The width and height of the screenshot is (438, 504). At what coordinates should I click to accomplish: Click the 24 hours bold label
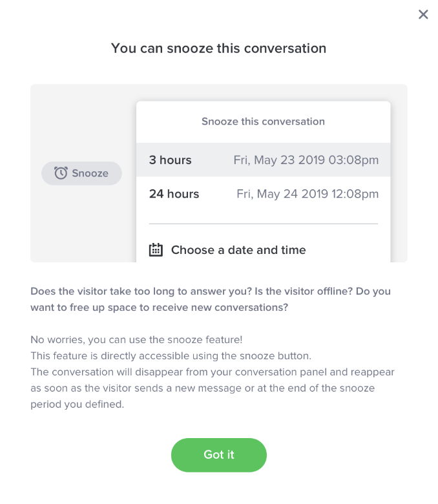(174, 194)
